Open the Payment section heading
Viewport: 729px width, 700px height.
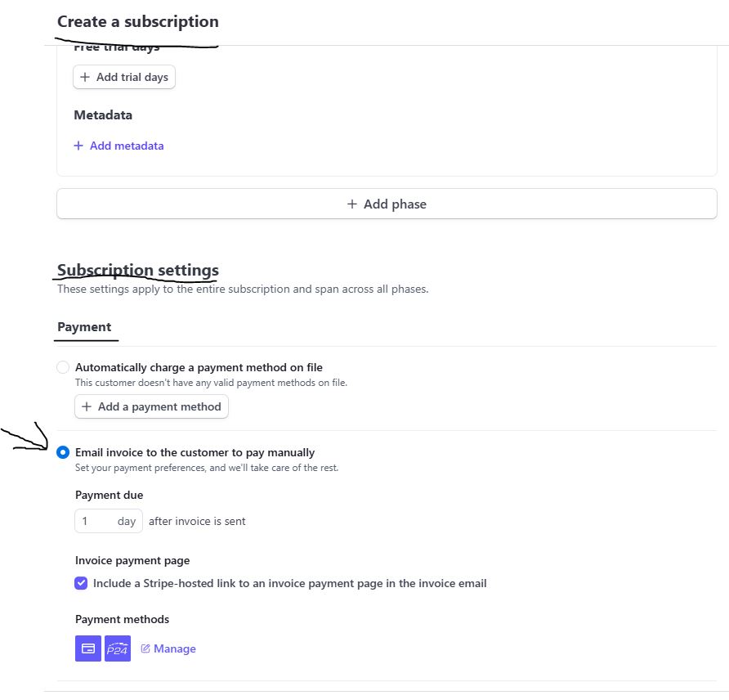coord(85,326)
